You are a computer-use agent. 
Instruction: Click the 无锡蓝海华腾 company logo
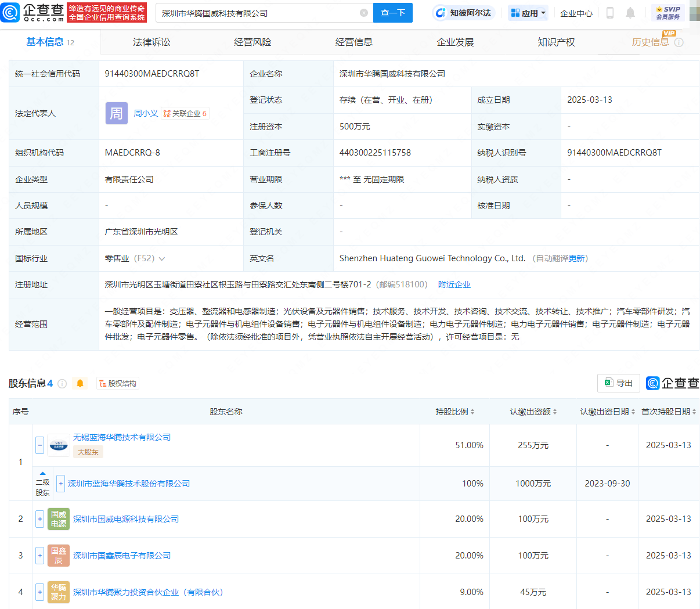[x=58, y=445]
